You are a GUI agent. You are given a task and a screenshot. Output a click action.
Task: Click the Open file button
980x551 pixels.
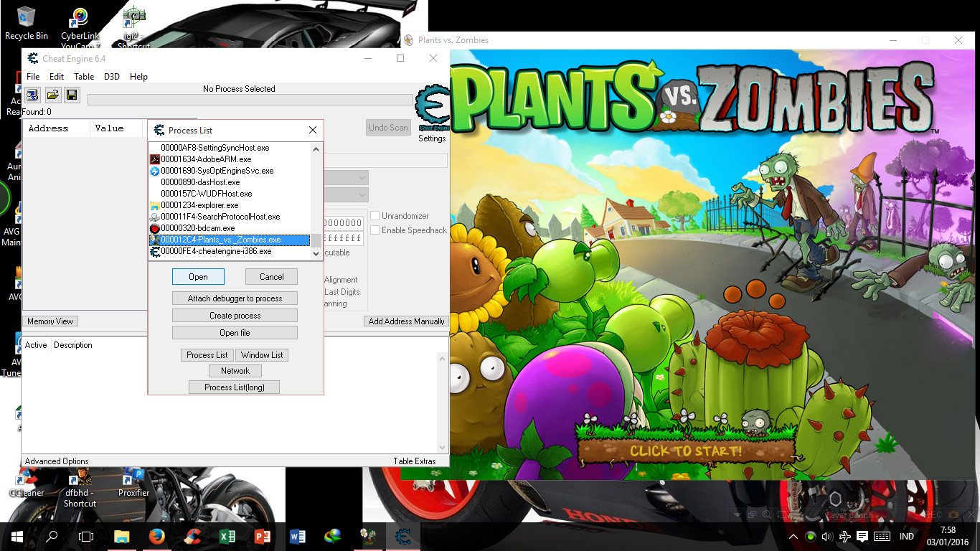point(235,333)
